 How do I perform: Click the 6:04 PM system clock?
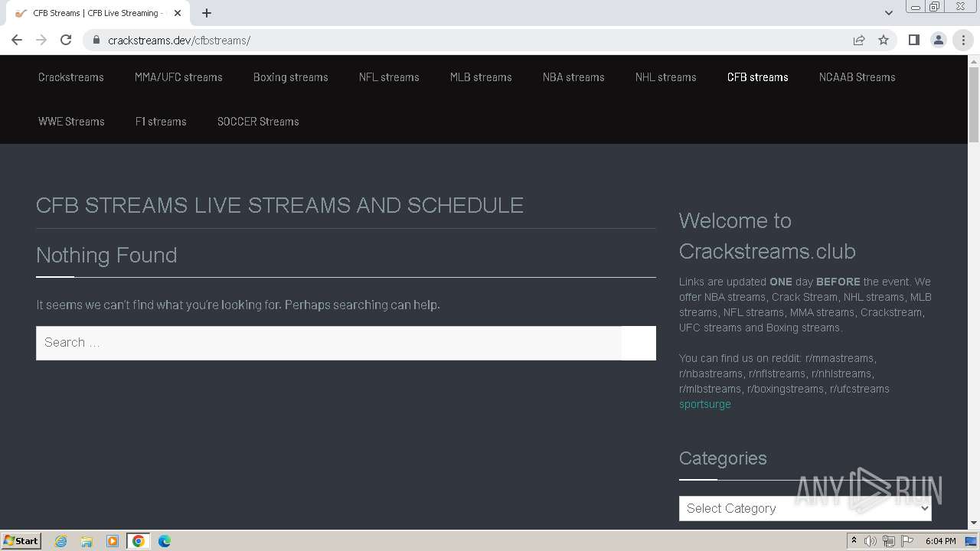pos(940,541)
